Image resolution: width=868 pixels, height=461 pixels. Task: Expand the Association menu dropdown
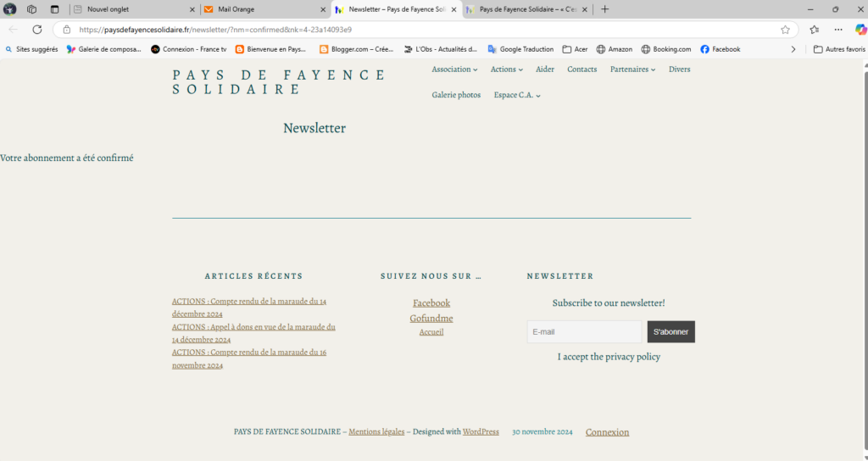pyautogui.click(x=454, y=69)
